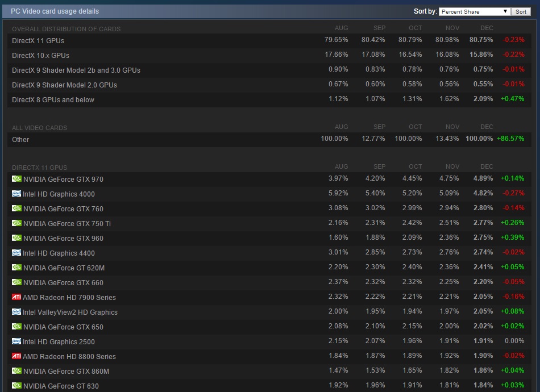The height and width of the screenshot is (392, 540).
Task: Click the NVIDIA GeForce GTX 970 name
Action: pyautogui.click(x=63, y=180)
